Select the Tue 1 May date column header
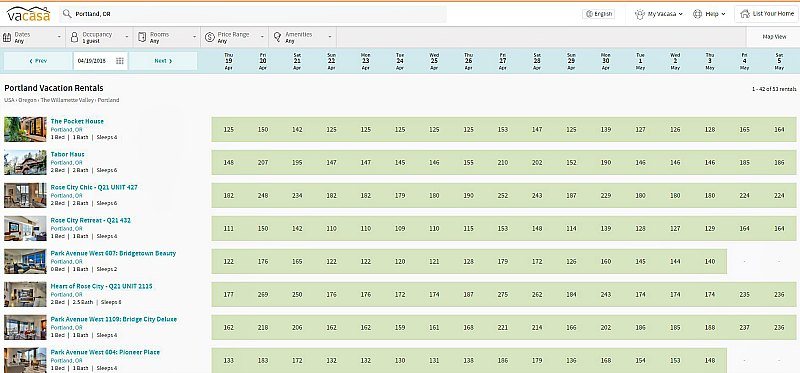This screenshot has height=373, width=800. 640,61
